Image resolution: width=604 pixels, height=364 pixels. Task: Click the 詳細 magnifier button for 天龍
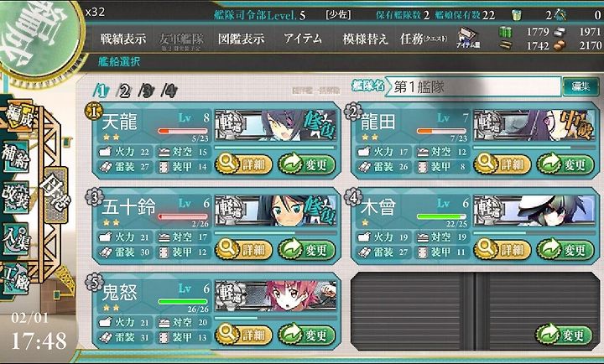[243, 164]
